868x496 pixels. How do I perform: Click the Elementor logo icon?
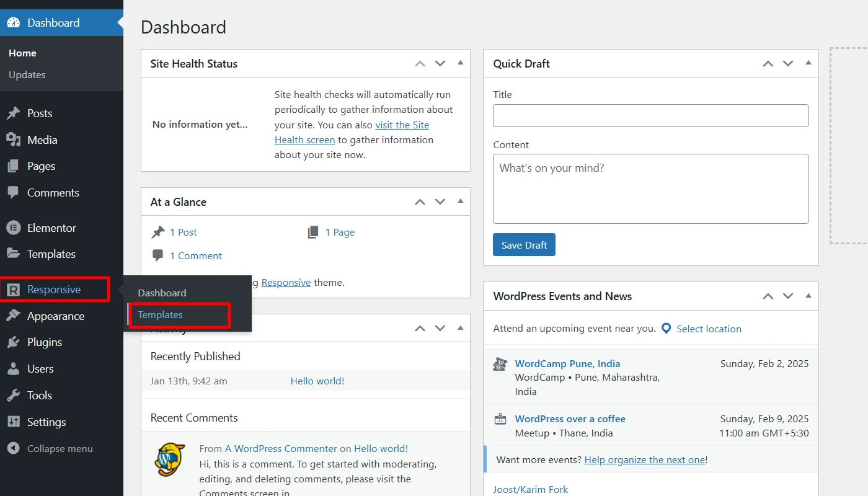pos(13,228)
